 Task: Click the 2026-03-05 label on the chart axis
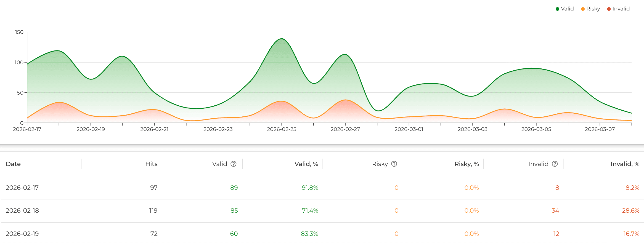tap(536, 129)
